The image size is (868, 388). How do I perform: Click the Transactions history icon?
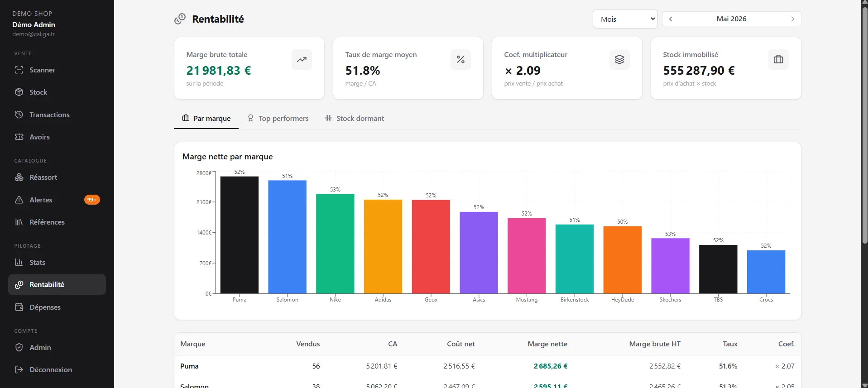[19, 115]
